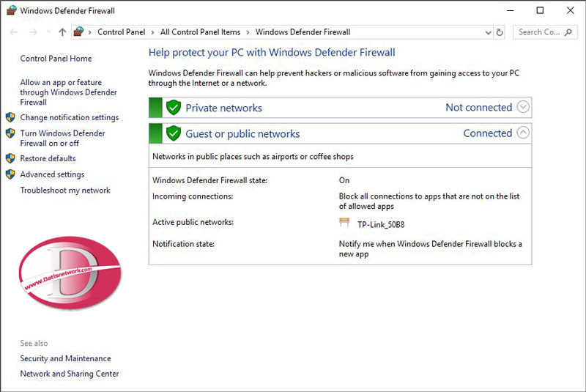Image resolution: width=586 pixels, height=392 pixels.
Task: Expand the chevron after Control Panel breadcrumb
Action: click(x=152, y=32)
